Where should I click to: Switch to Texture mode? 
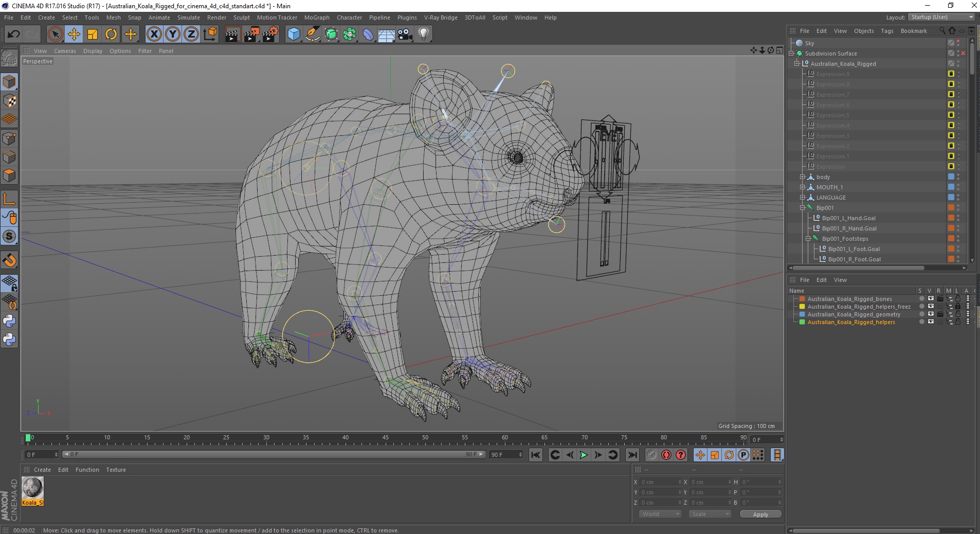click(x=9, y=101)
